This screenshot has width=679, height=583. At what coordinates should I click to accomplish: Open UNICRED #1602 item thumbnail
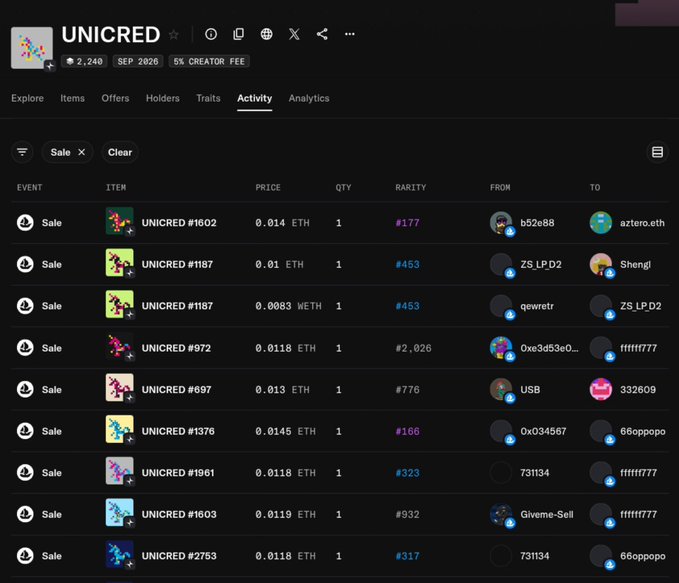coord(120,221)
